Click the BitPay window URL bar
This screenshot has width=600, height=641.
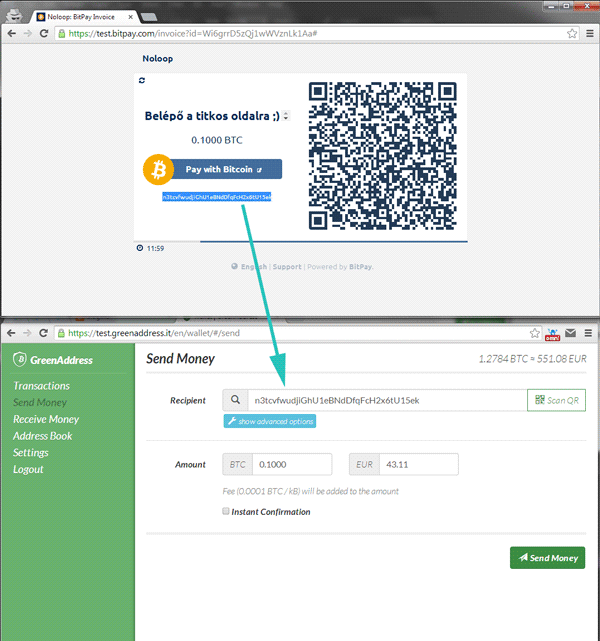[318, 34]
